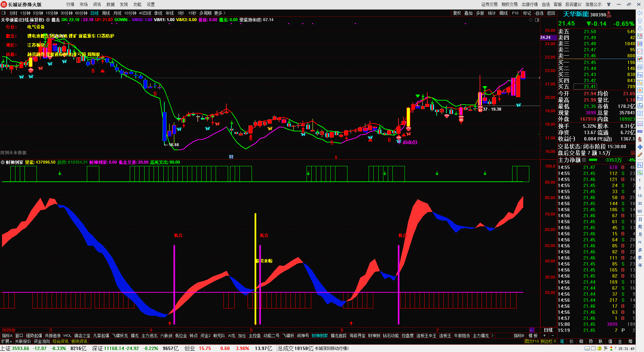This screenshot has width=644, height=352.
Task: Toggle the 复权 adjustment option
Action: tap(457, 13)
